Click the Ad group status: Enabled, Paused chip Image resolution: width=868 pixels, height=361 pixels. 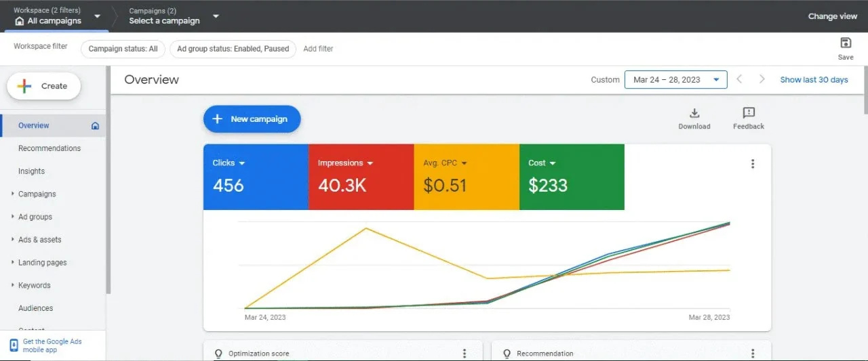233,49
